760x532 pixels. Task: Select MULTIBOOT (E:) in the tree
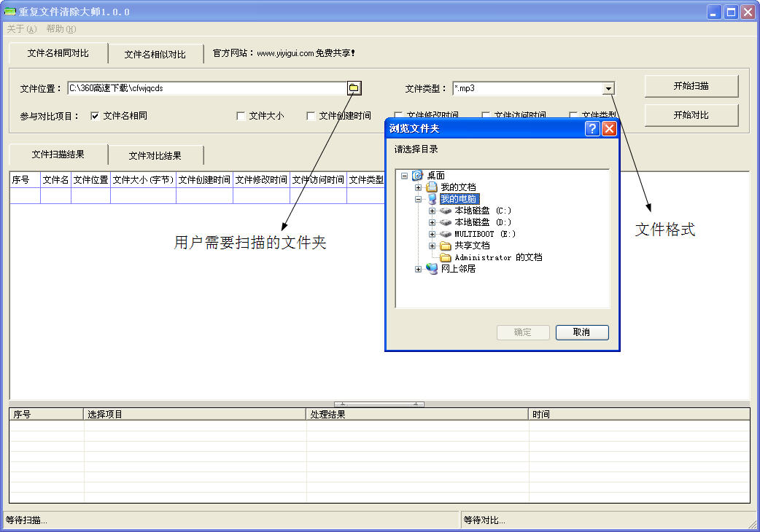pyautogui.click(x=485, y=234)
